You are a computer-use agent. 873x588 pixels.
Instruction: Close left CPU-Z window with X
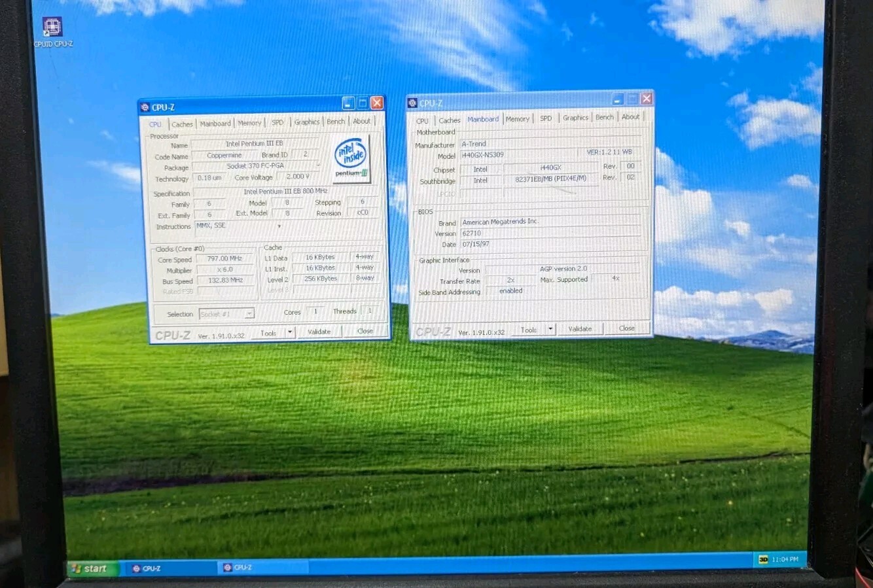click(376, 103)
